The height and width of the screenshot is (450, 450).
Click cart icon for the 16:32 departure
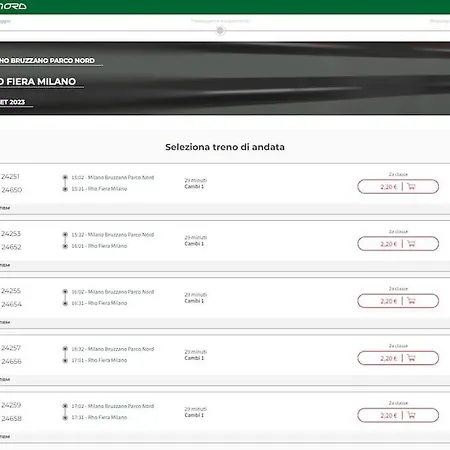pyautogui.click(x=411, y=358)
